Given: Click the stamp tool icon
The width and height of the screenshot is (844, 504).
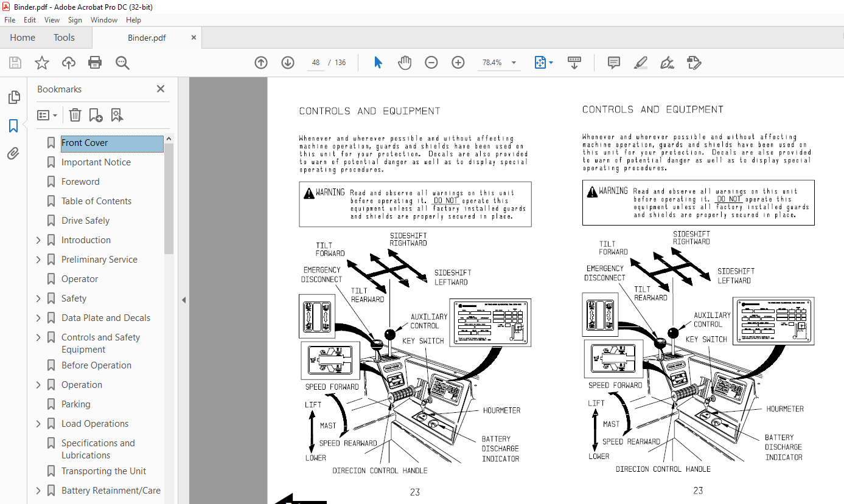Looking at the screenshot, I should (694, 63).
